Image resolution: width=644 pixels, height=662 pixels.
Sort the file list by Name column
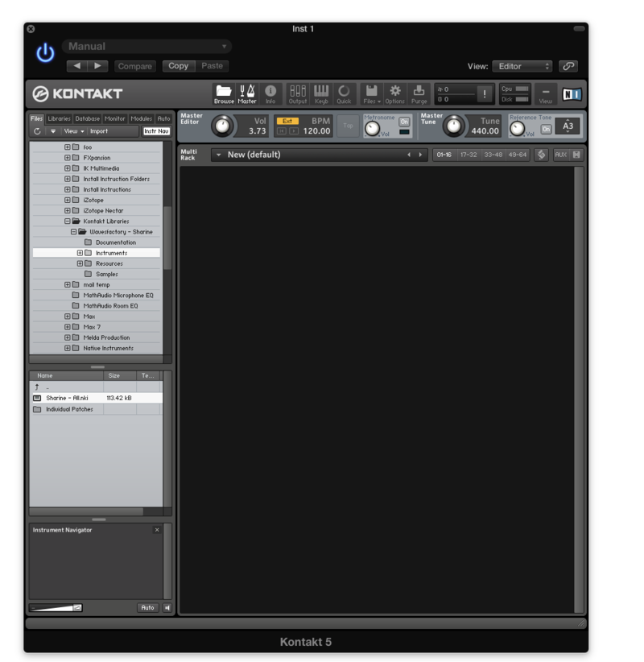click(67, 375)
